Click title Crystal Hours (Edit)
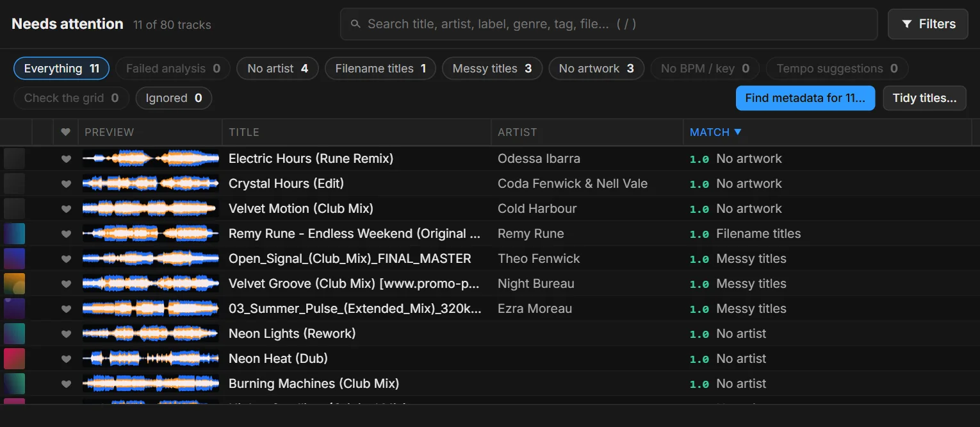980x427 pixels. (x=286, y=183)
